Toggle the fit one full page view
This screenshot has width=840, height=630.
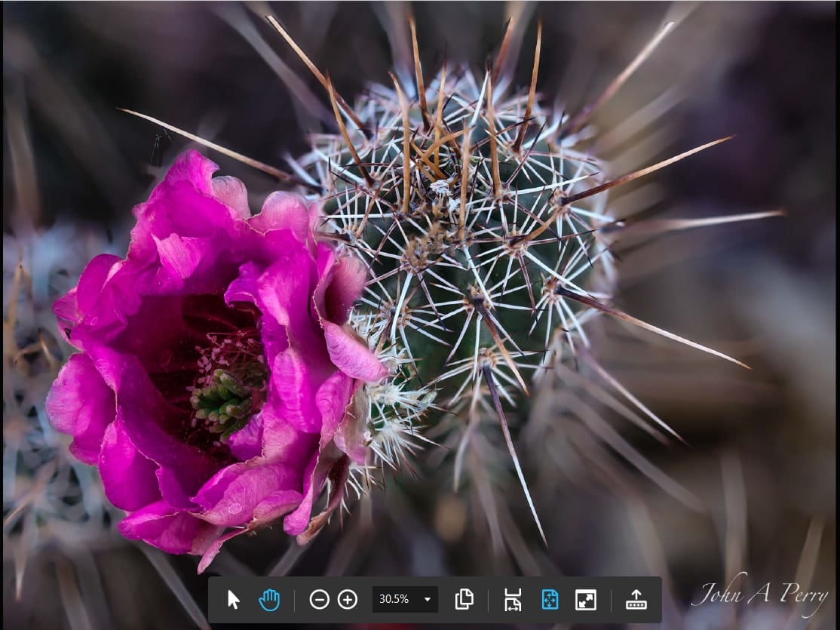point(550,600)
